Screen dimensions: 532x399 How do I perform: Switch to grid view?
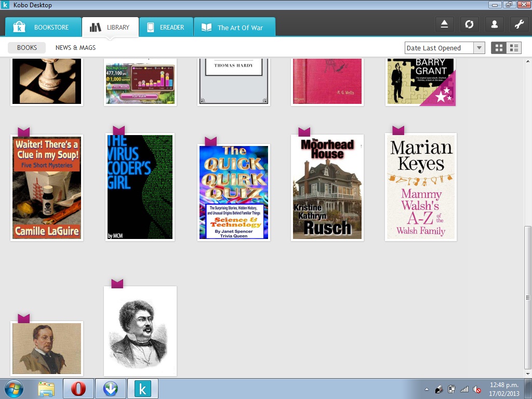(x=499, y=48)
